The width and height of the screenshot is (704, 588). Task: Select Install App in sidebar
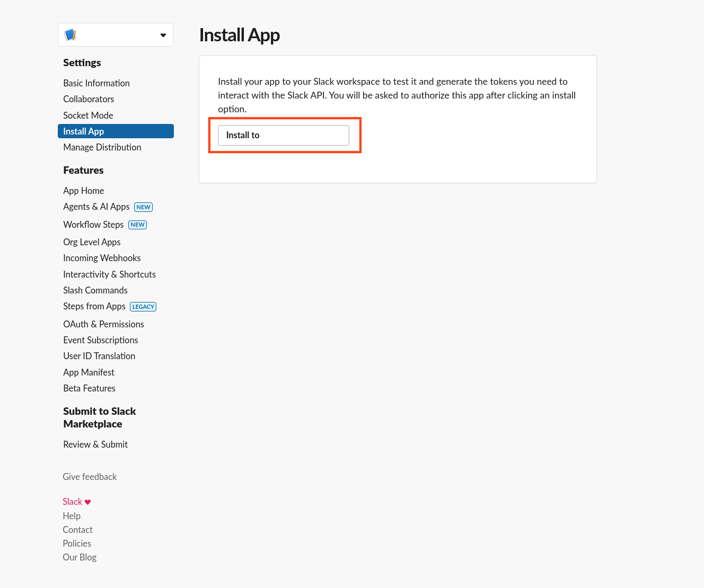116,131
